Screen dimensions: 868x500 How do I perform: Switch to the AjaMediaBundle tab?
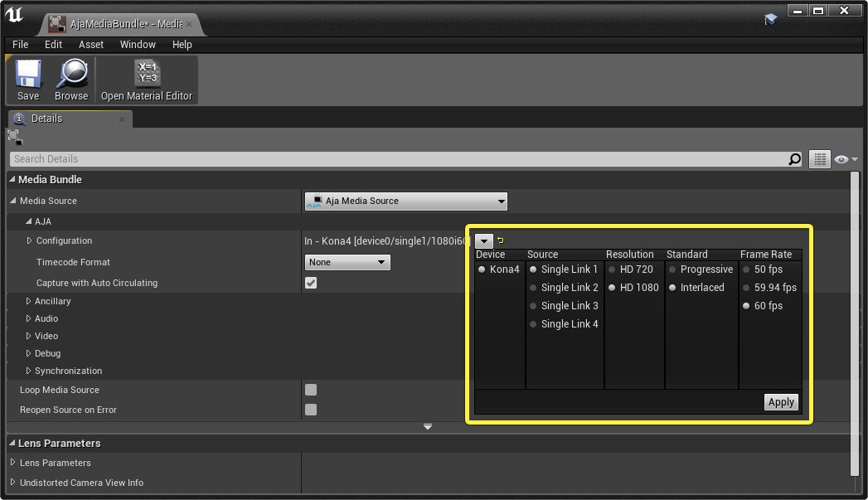[x=116, y=25]
